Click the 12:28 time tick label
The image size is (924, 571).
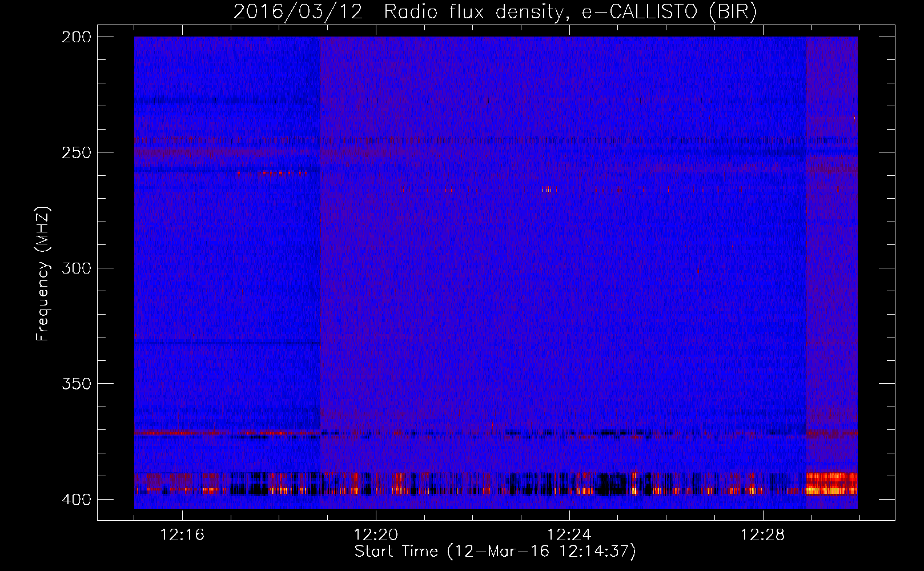(x=763, y=535)
